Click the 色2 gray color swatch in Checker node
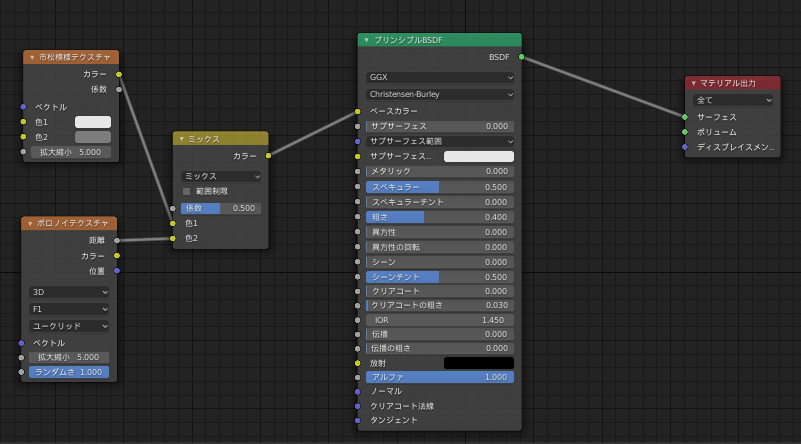This screenshot has width=801, height=444. (x=93, y=137)
